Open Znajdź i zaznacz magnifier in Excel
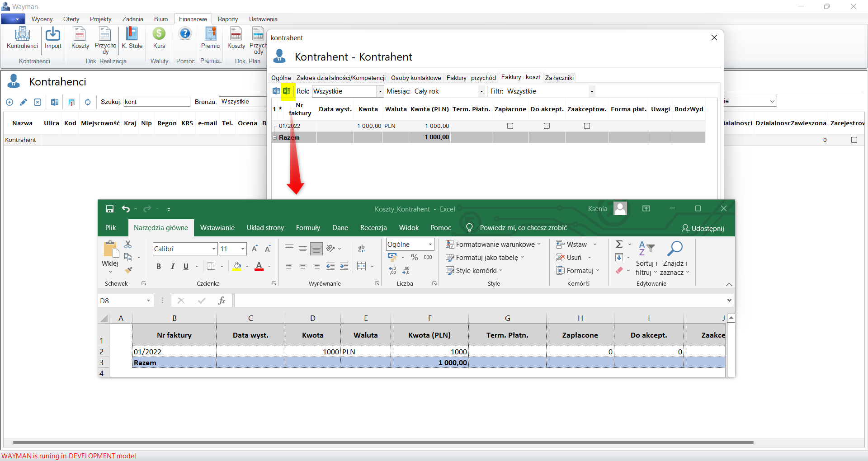The width and height of the screenshot is (868, 461). [x=675, y=258]
